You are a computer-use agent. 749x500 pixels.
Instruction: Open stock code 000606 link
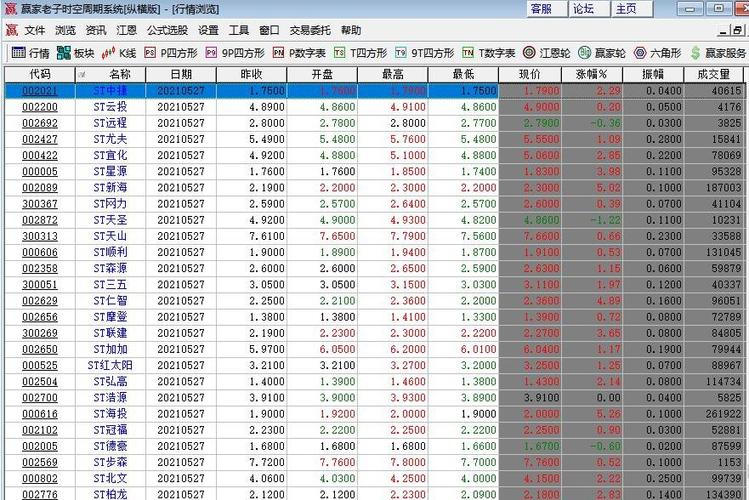40,252
